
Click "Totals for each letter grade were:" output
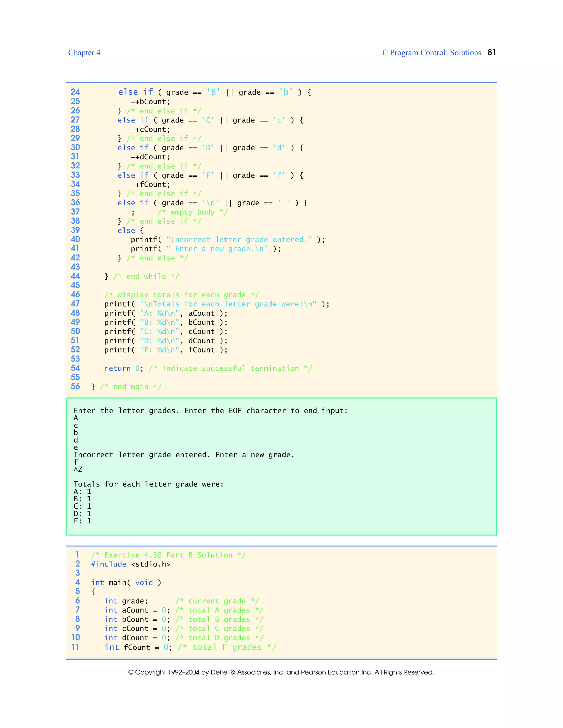[x=148, y=484]
